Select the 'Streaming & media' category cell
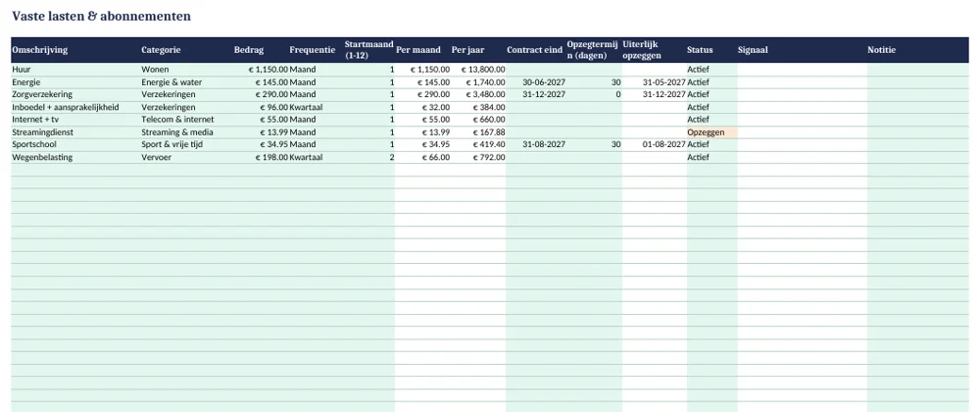Screen dimensions: 980x412 187,131
